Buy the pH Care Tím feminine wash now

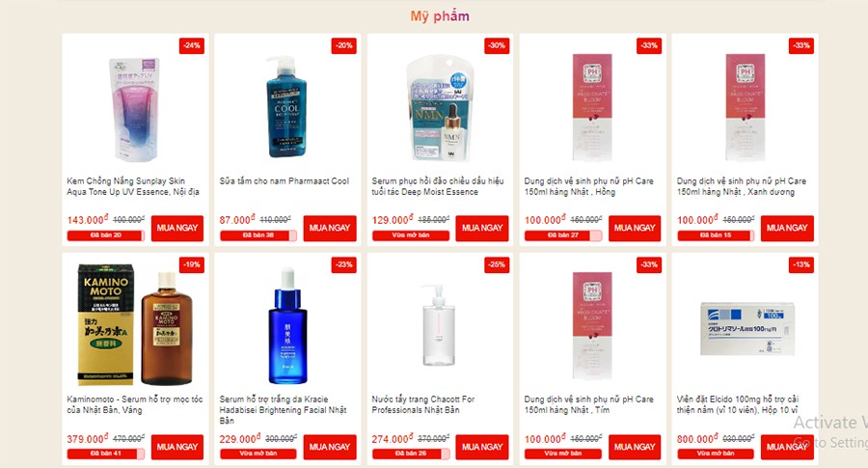coord(635,447)
